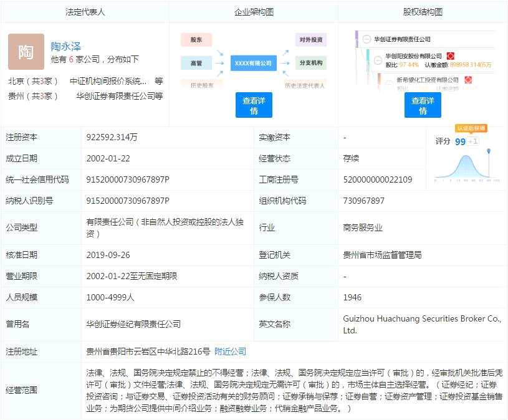This screenshot has width=508, height=420.
Task: Click the score distribution chart marker
Action: coord(489,151)
